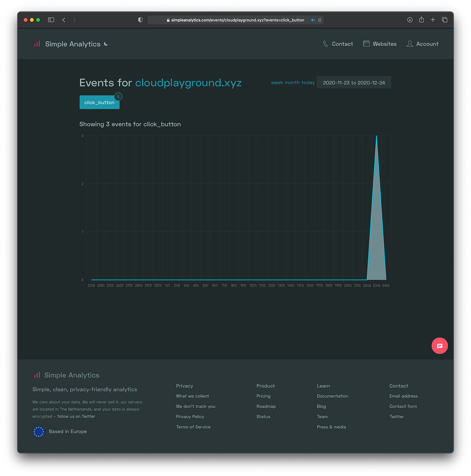This screenshot has height=476, width=471.
Task: Open the Contact form link
Action: click(403, 406)
